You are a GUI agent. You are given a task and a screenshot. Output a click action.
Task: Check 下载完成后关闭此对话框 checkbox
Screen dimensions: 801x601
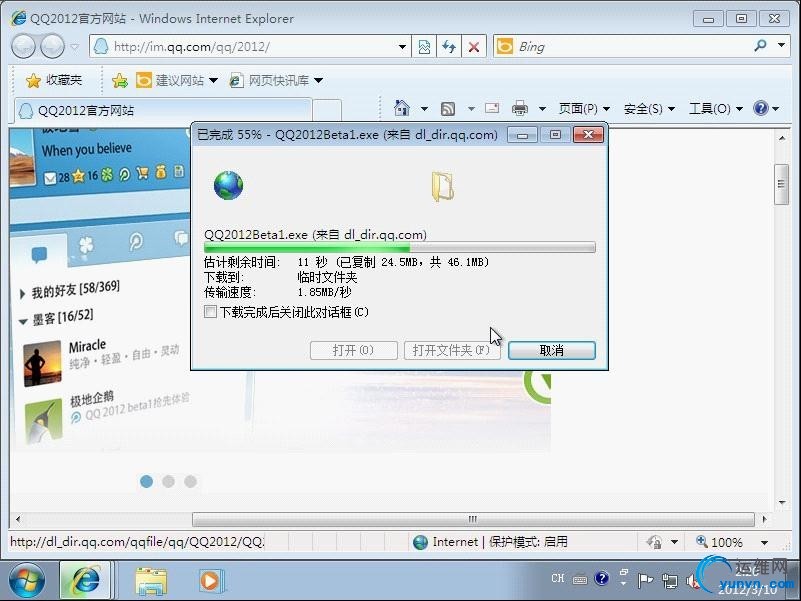point(210,311)
